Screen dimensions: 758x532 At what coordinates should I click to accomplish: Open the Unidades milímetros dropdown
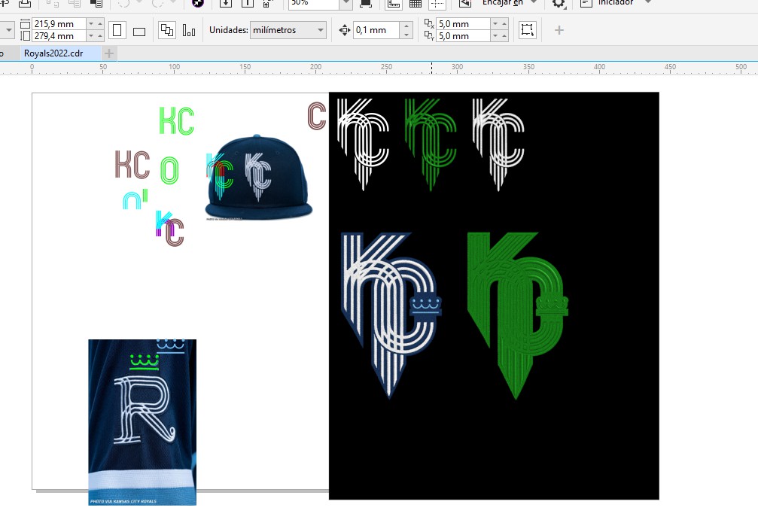pyautogui.click(x=288, y=30)
